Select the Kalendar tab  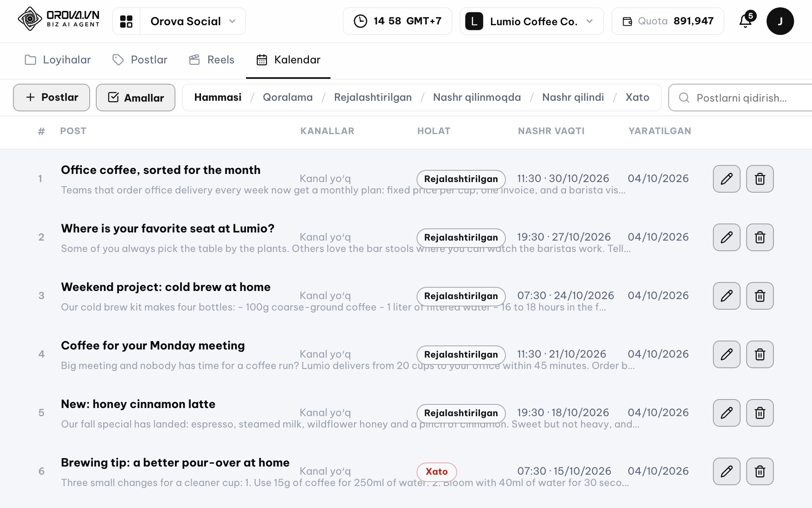click(288, 60)
